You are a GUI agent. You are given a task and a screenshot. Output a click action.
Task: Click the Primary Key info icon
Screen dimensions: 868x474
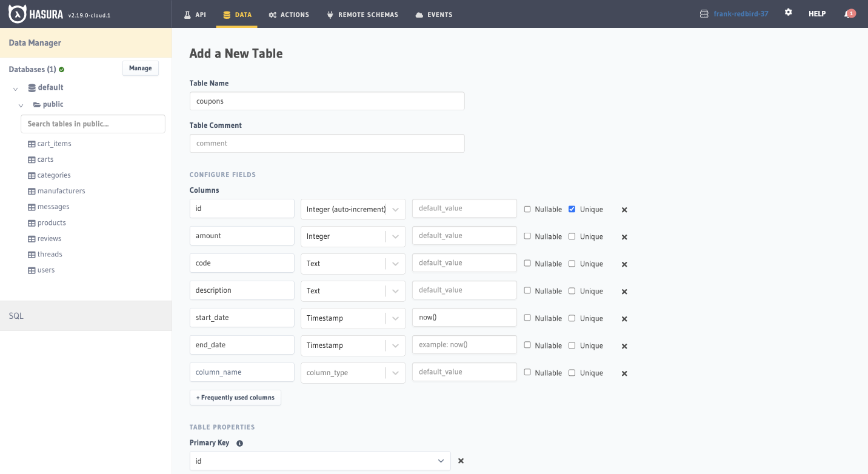coord(239,443)
